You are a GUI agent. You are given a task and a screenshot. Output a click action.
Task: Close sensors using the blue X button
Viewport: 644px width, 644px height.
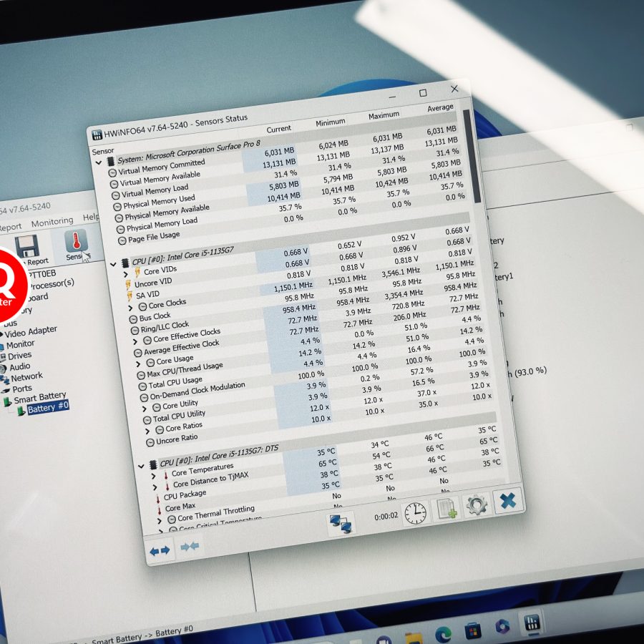pos(508,501)
